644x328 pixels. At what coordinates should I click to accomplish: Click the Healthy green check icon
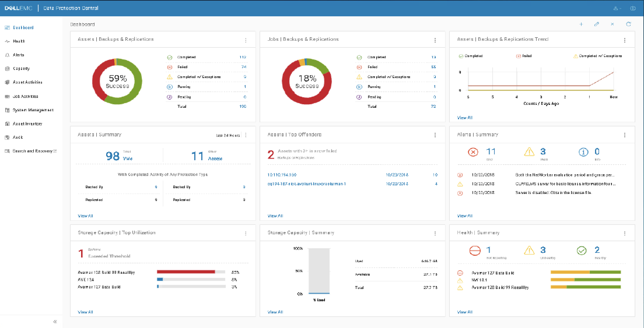coord(582,251)
